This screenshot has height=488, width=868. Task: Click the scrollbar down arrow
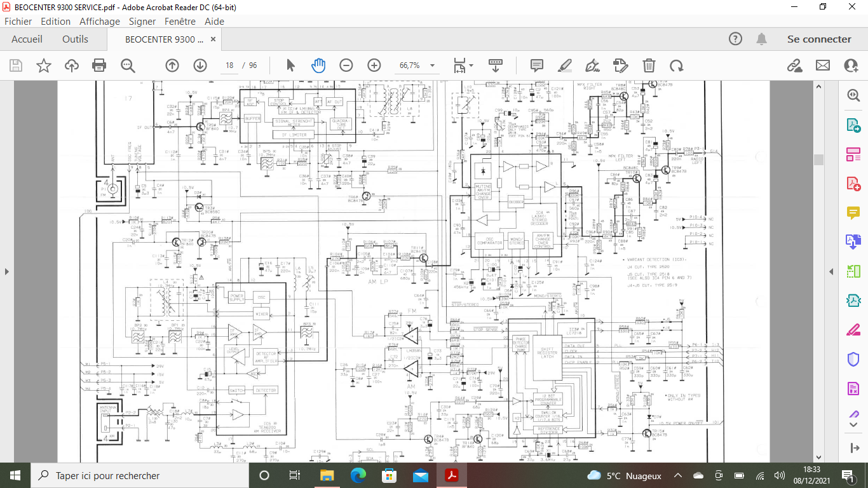click(x=819, y=457)
